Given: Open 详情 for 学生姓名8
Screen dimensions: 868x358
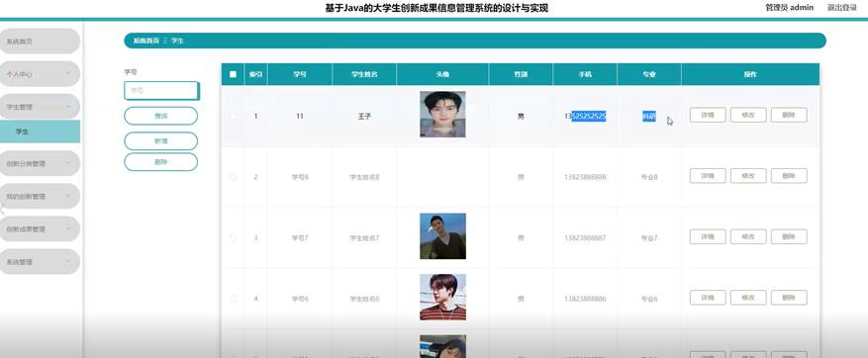Looking at the screenshot, I should (x=708, y=176).
